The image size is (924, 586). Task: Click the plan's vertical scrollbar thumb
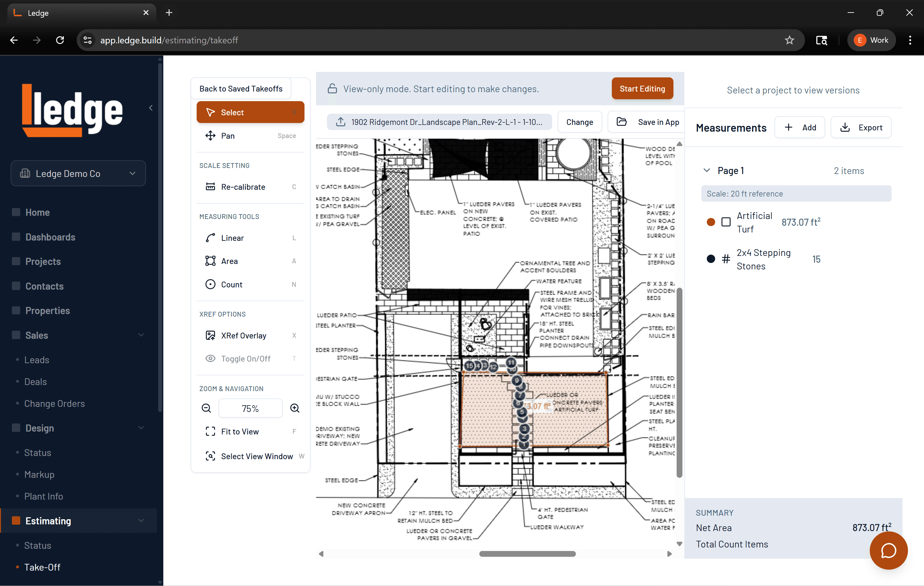679,382
